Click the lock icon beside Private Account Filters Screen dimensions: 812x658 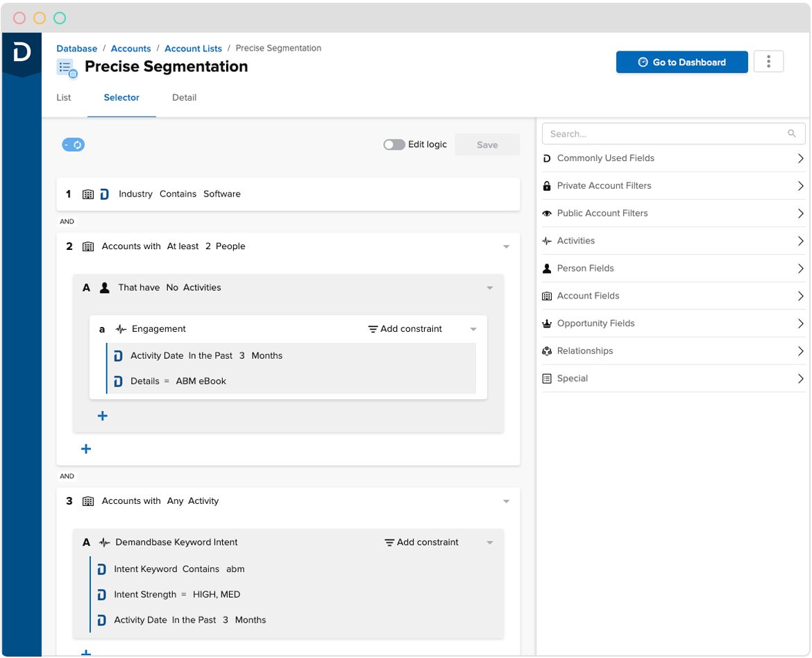tap(547, 185)
